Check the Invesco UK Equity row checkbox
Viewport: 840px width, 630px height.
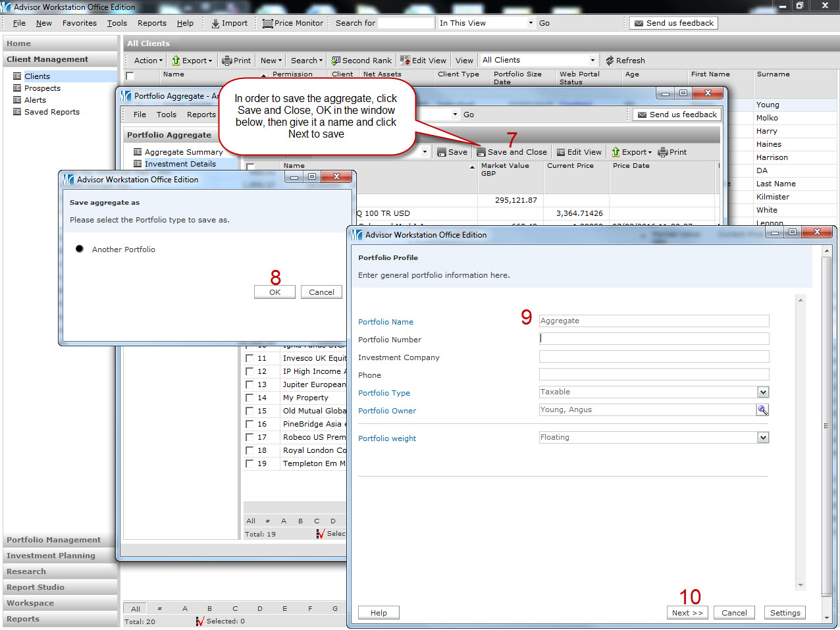(249, 358)
